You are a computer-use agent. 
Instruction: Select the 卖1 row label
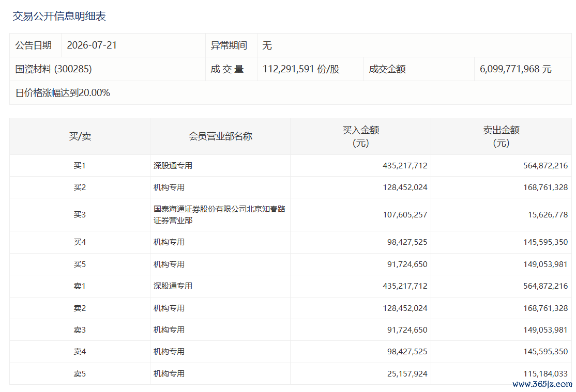(80, 286)
